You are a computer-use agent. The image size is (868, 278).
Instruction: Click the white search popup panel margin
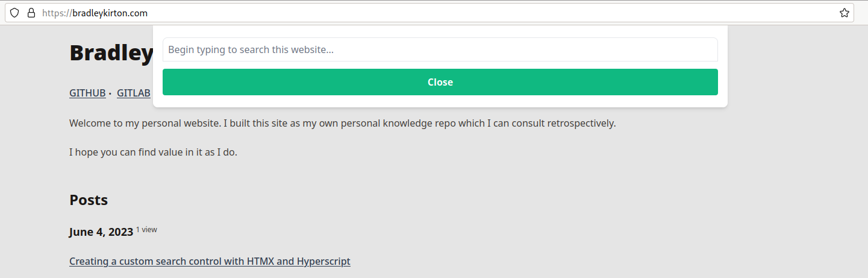(x=440, y=101)
